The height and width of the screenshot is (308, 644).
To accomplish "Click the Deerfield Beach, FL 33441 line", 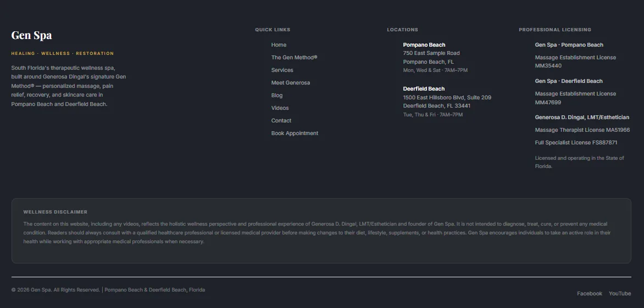I will click(437, 106).
